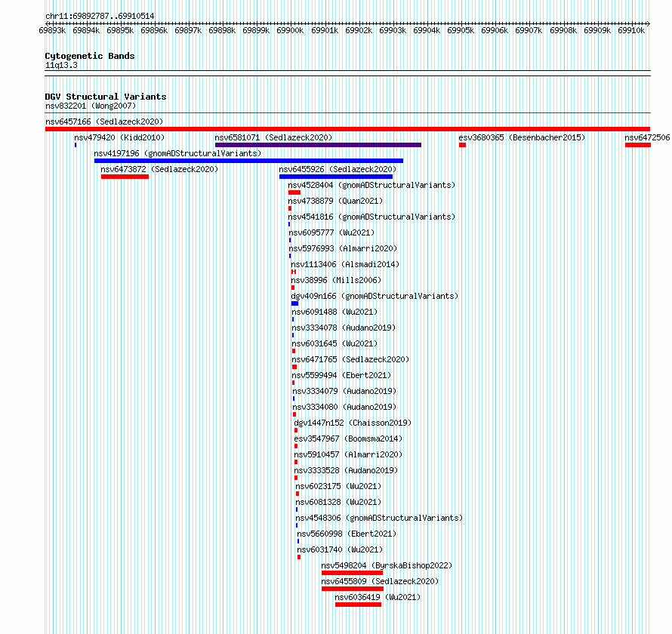This screenshot has height=634, width=672.
Task: Select nsv3334079 (Audano2019) label
Action: click(x=344, y=391)
